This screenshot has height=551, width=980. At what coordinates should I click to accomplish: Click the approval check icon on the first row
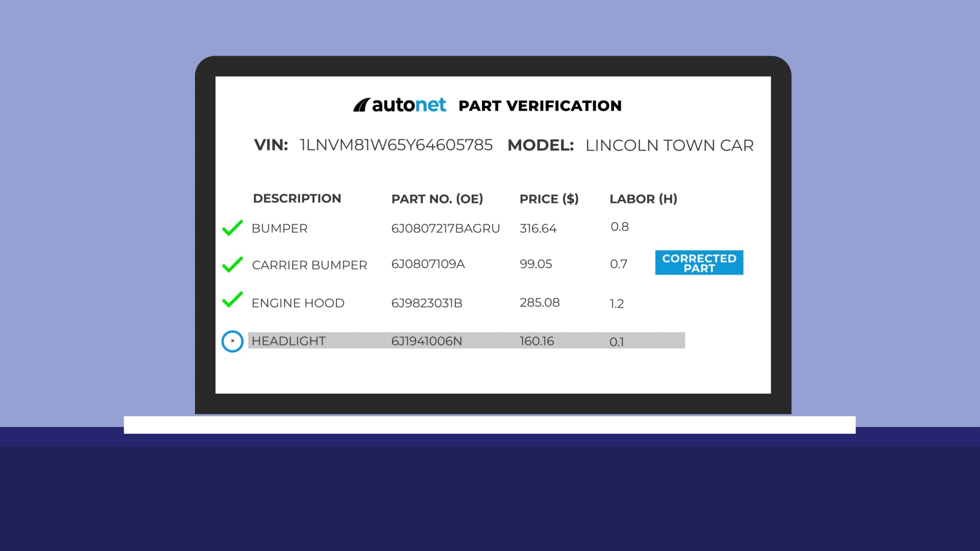[233, 228]
